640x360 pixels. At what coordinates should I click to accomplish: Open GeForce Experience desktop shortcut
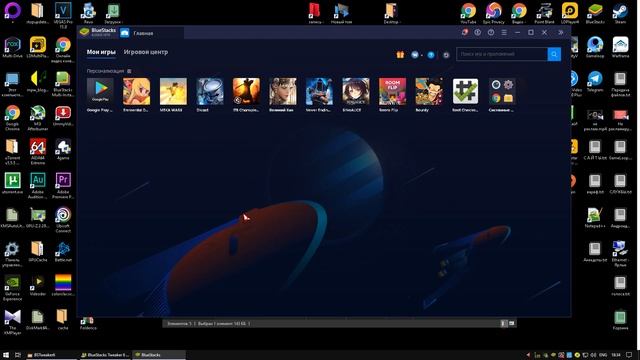[12, 287]
